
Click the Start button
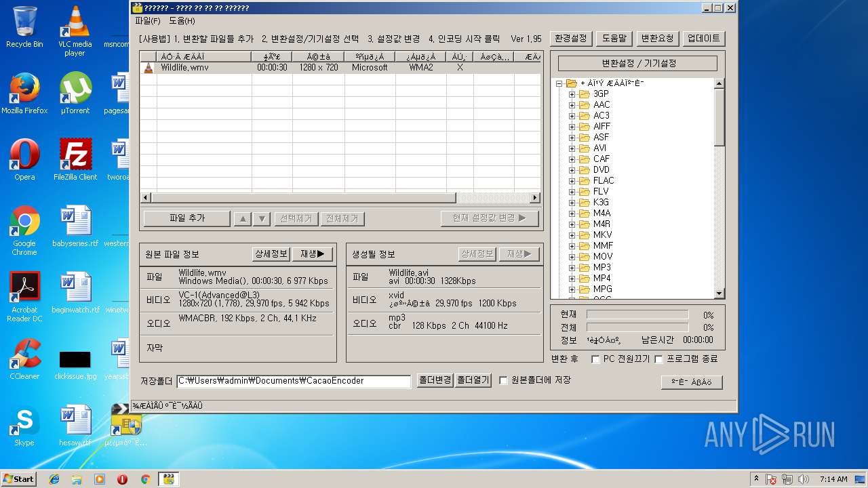pos(18,479)
